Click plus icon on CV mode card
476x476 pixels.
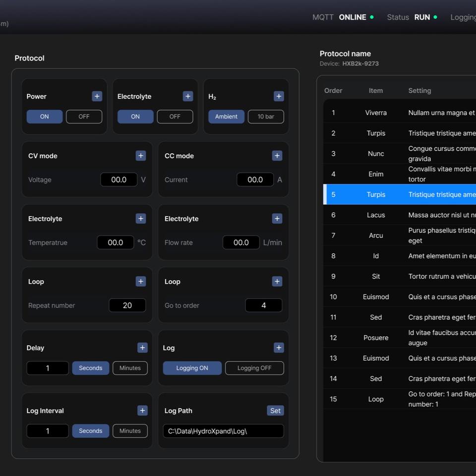(141, 156)
